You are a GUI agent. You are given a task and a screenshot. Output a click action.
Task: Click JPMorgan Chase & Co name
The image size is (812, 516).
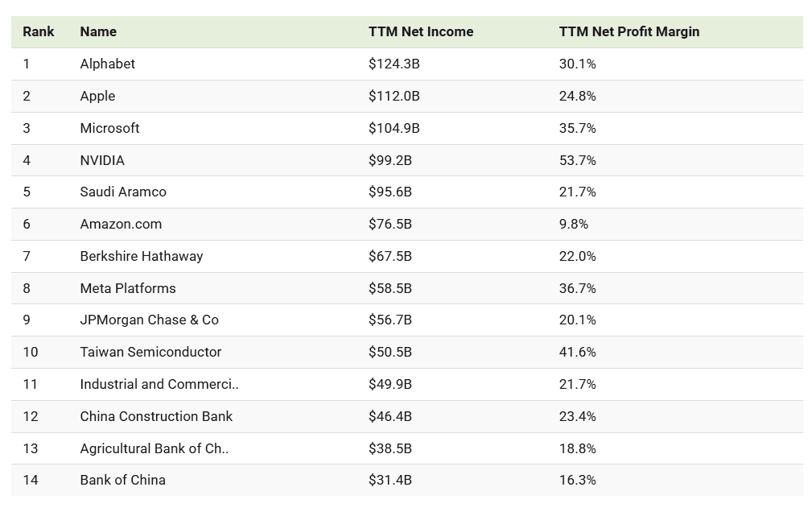(x=149, y=320)
